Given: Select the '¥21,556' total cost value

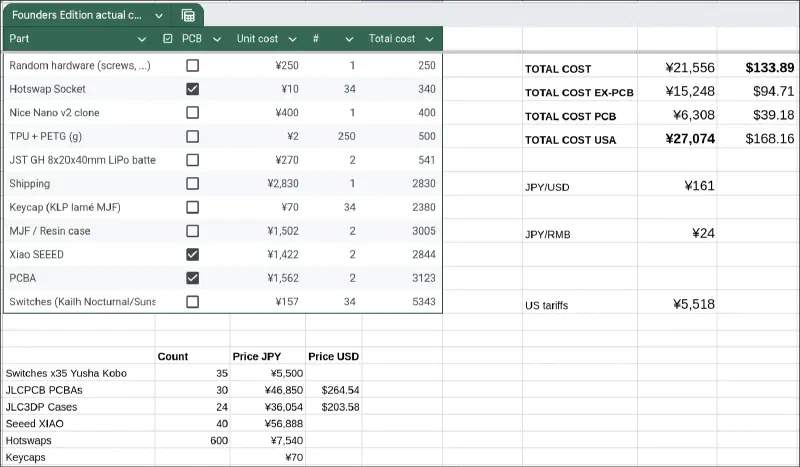Looking at the screenshot, I should point(690,68).
